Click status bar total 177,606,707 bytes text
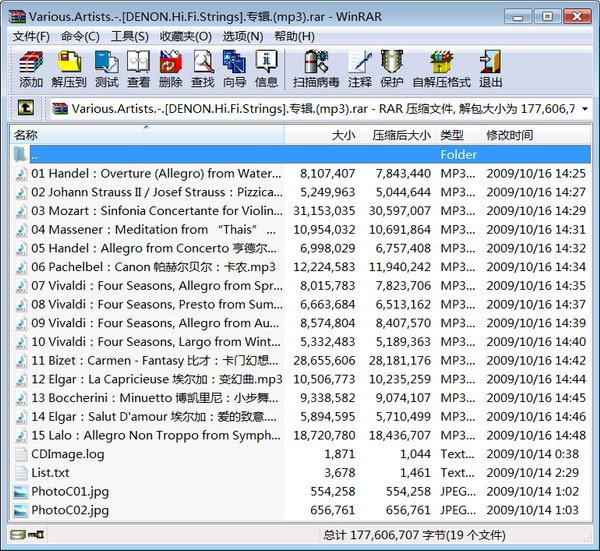Viewport: 600px width, 551px height. [x=414, y=535]
